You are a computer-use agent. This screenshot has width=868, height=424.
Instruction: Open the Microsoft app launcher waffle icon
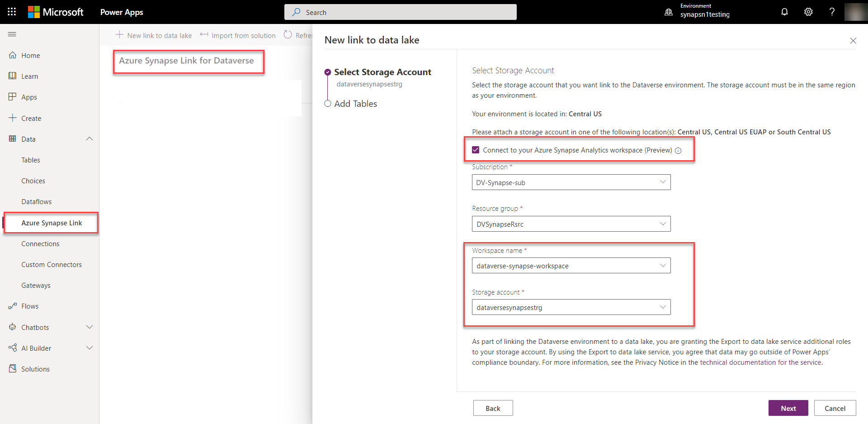(12, 12)
